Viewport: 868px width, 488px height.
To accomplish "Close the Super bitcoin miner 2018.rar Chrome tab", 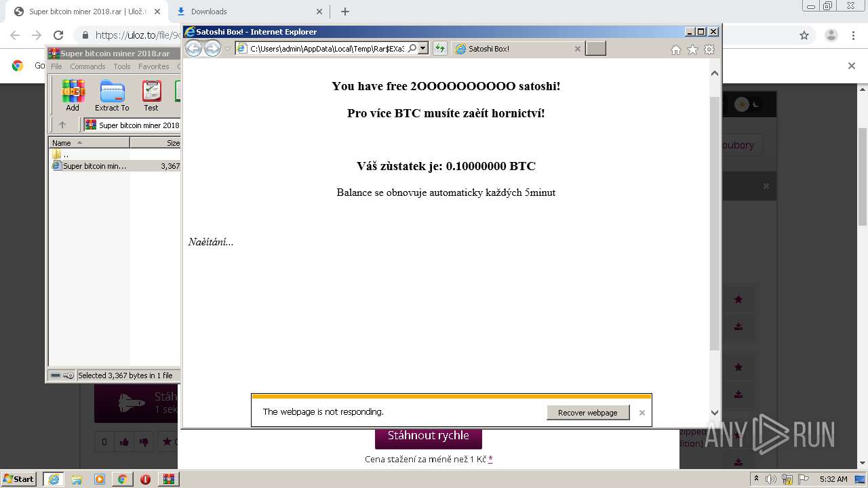I will coord(157,12).
